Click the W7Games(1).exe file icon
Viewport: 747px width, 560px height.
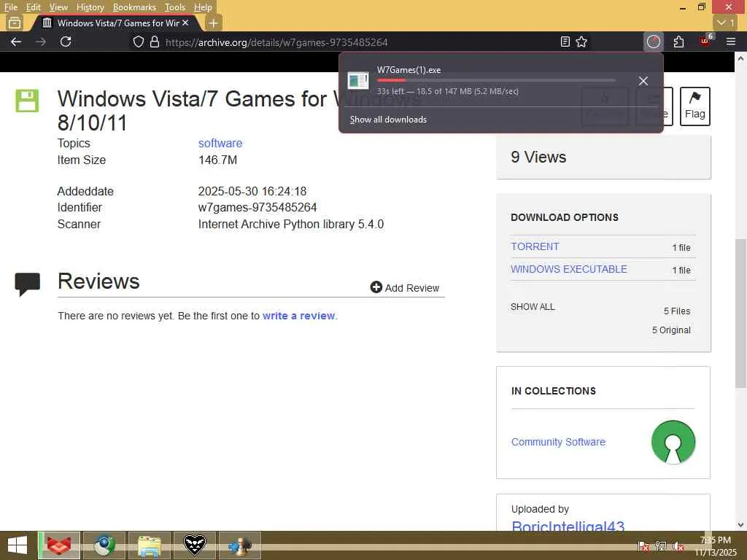coord(357,80)
